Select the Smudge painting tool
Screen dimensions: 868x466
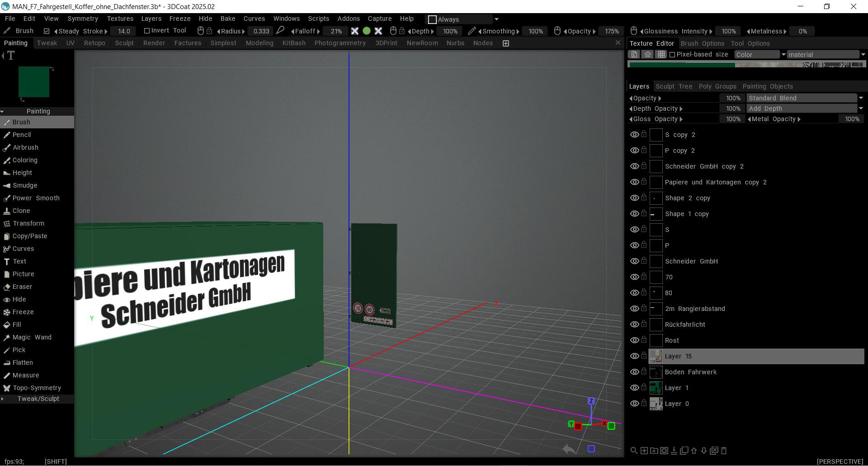pos(25,185)
